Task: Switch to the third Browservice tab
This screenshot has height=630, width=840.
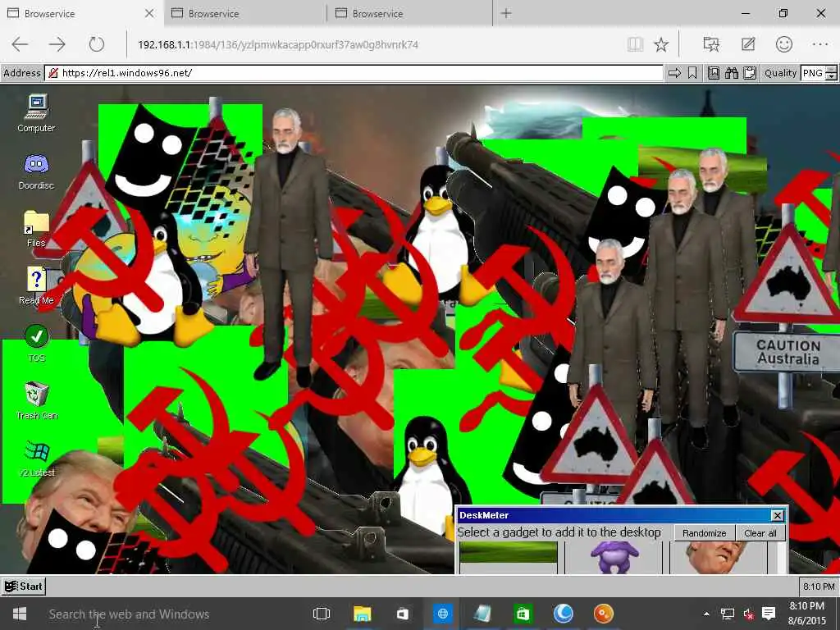Action: click(x=409, y=13)
